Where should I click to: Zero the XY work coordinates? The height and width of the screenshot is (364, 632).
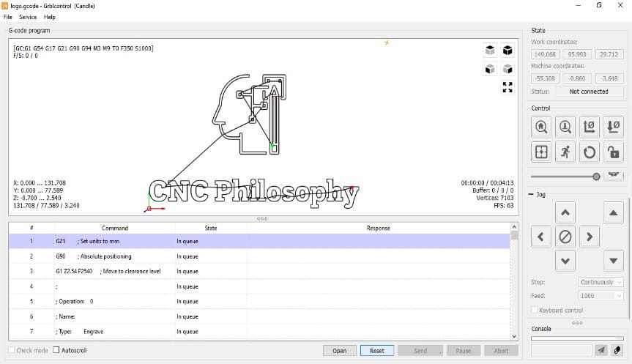[590, 127]
